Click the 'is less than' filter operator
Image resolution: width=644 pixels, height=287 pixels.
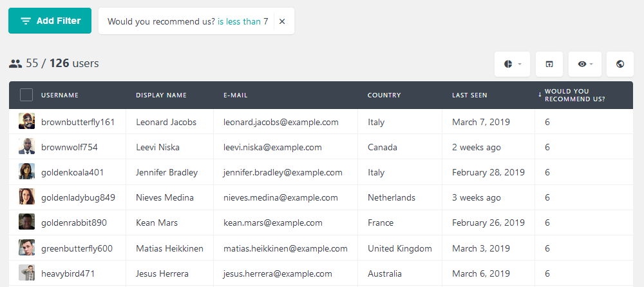pos(239,21)
